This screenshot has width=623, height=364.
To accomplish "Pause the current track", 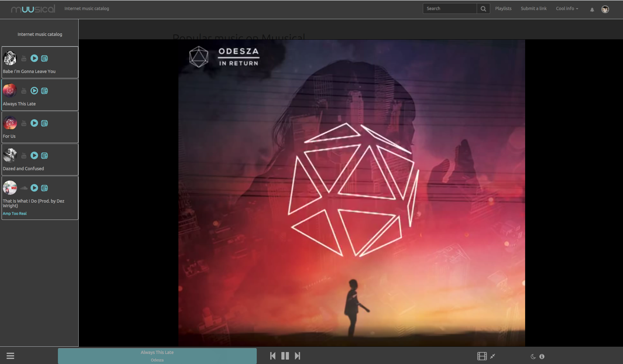I will point(285,356).
